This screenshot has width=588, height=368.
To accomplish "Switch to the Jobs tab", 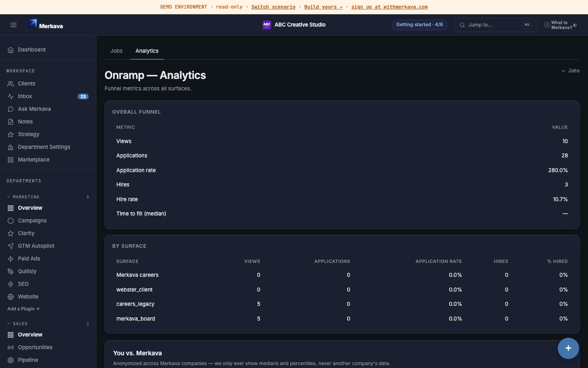I will [x=116, y=51].
